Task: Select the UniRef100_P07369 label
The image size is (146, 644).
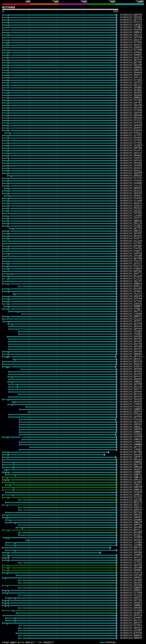Action: pos(131,100)
